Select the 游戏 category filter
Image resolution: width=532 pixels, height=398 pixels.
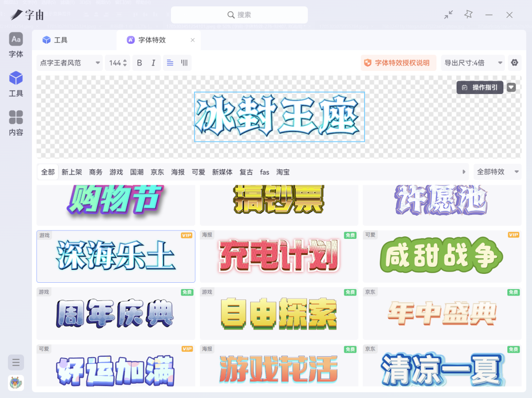[116, 172]
